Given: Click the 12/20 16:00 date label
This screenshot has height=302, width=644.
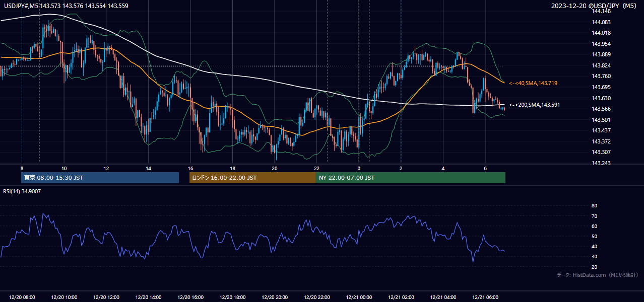Looking at the screenshot, I should point(190,297).
